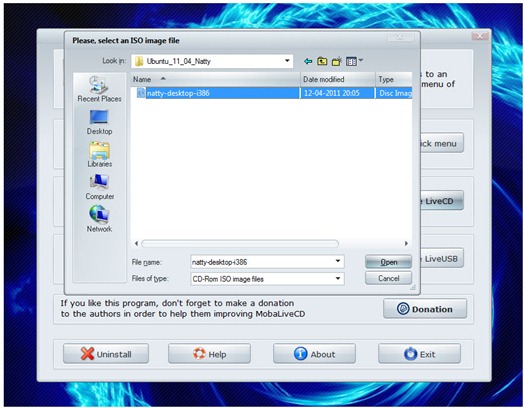Sort files by the Name column
Image resolution: width=524 pixels, height=408 pixels.
coord(215,80)
